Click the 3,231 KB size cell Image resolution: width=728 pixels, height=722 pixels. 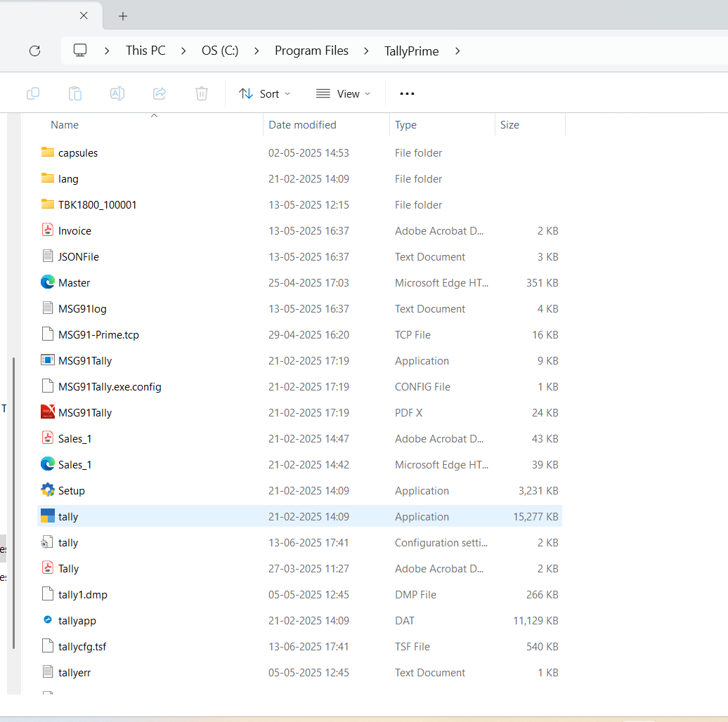538,490
